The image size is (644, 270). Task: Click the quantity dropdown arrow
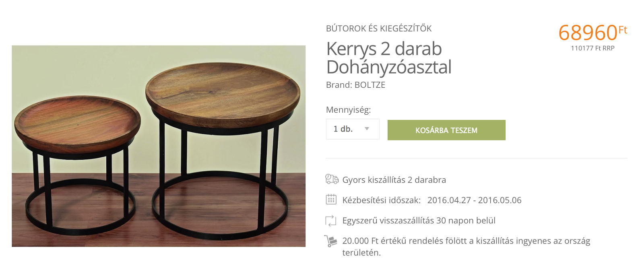coord(367,129)
